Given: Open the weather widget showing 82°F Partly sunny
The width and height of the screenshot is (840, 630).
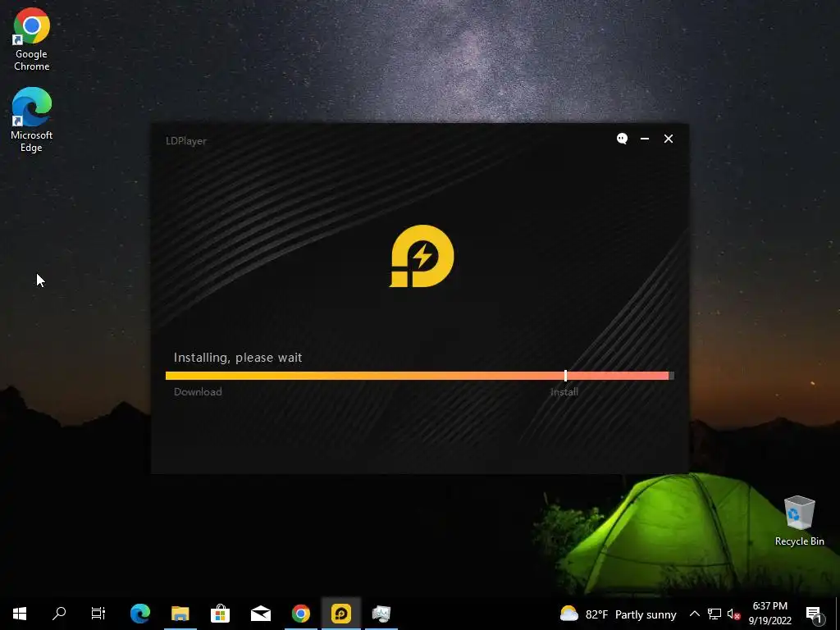Looking at the screenshot, I should pos(618,614).
